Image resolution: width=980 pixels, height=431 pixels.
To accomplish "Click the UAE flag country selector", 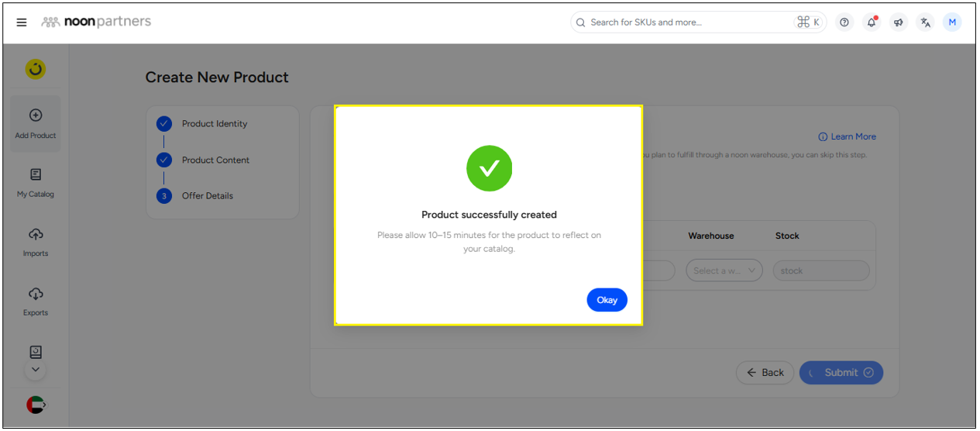I will tap(36, 404).
